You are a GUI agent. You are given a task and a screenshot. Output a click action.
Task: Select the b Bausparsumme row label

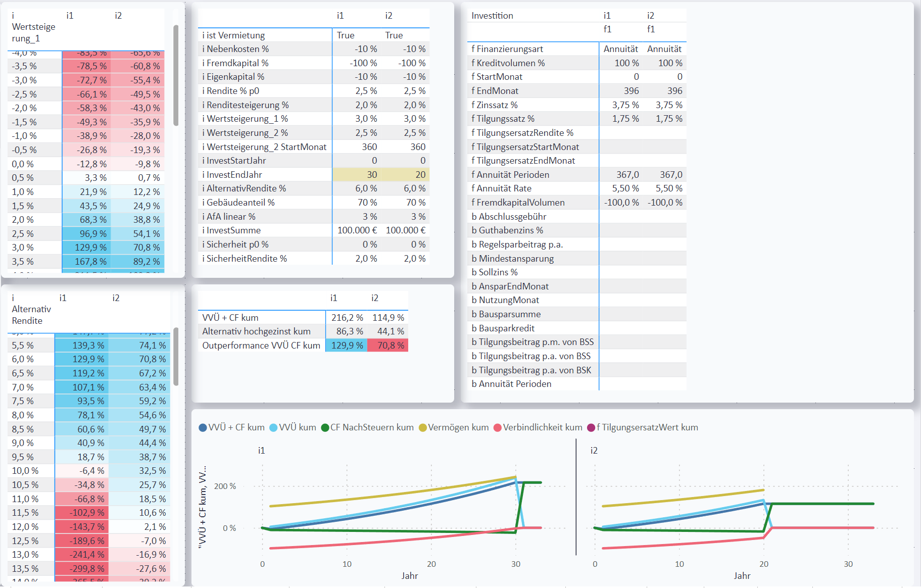pos(506,314)
